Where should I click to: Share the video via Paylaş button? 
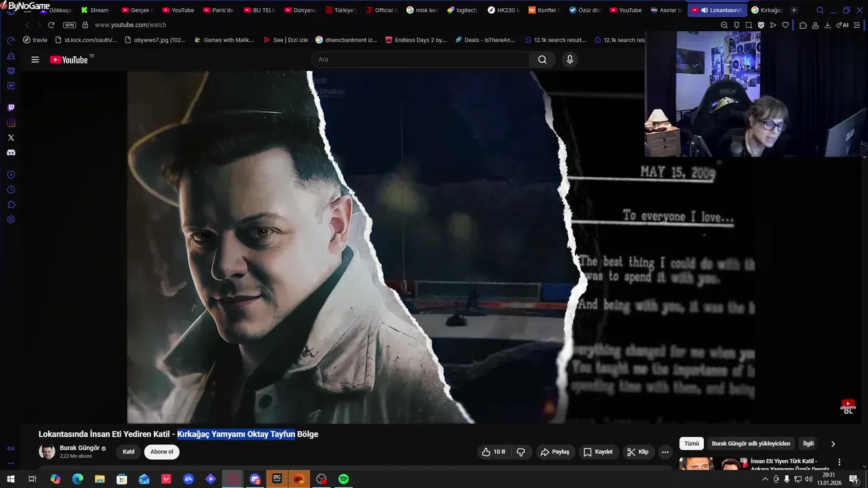tap(555, 452)
